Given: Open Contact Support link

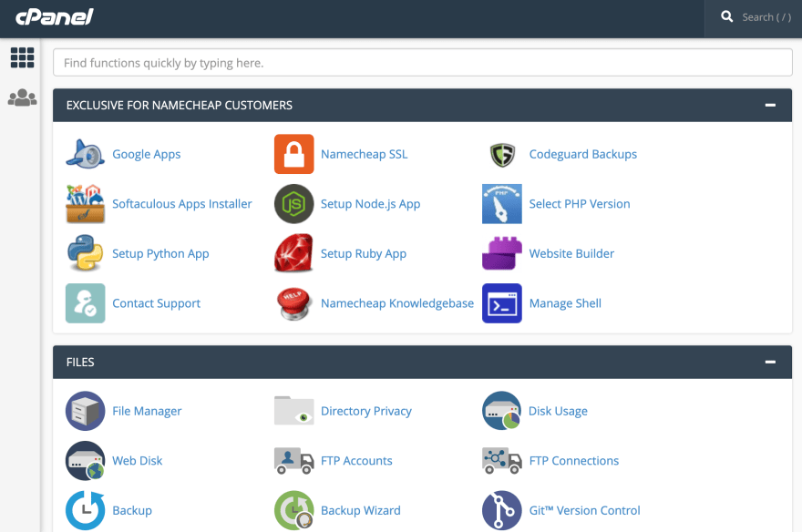Looking at the screenshot, I should (x=156, y=303).
